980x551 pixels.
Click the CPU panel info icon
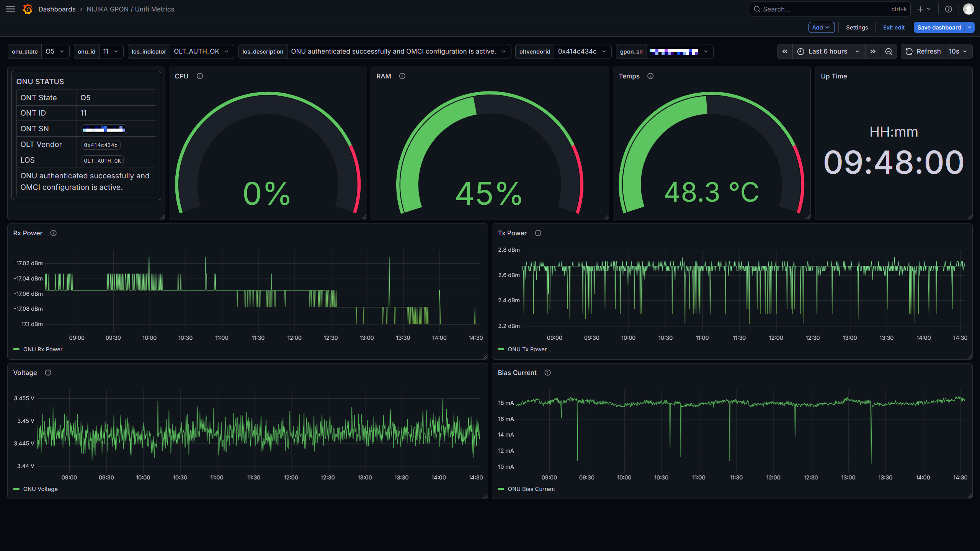coord(200,76)
